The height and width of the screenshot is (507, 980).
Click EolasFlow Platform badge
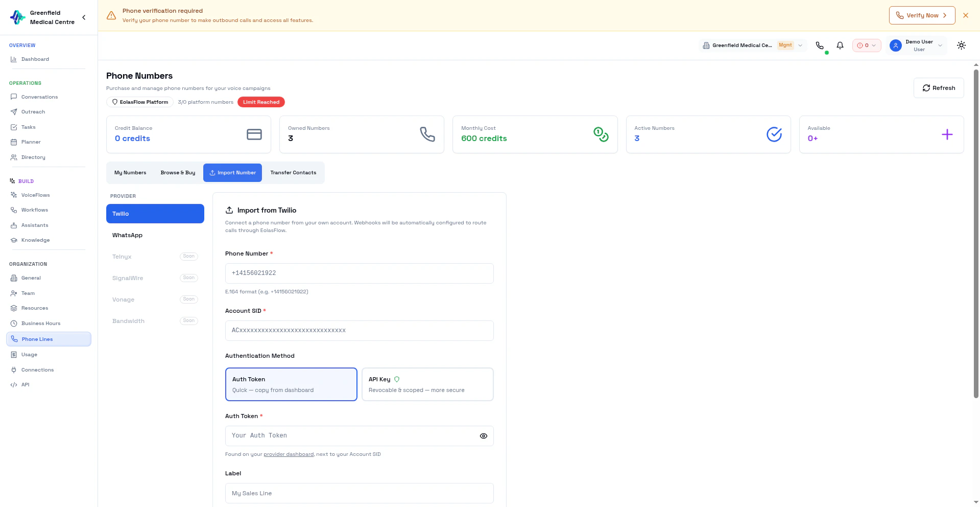tap(140, 102)
